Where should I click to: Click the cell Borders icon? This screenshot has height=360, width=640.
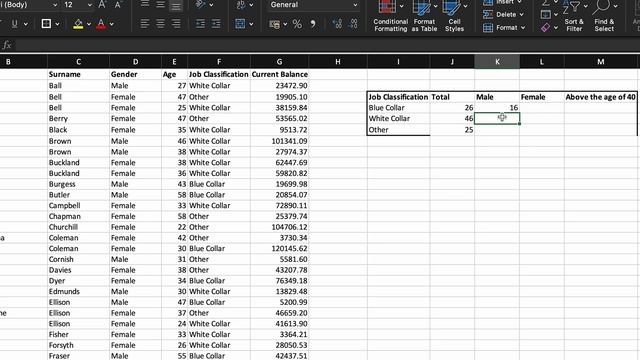pos(46,24)
